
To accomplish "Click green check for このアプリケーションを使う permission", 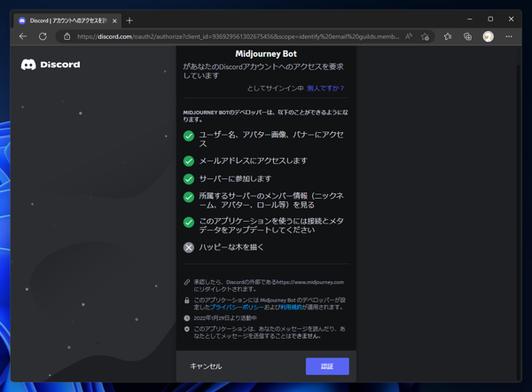I will [x=189, y=223].
